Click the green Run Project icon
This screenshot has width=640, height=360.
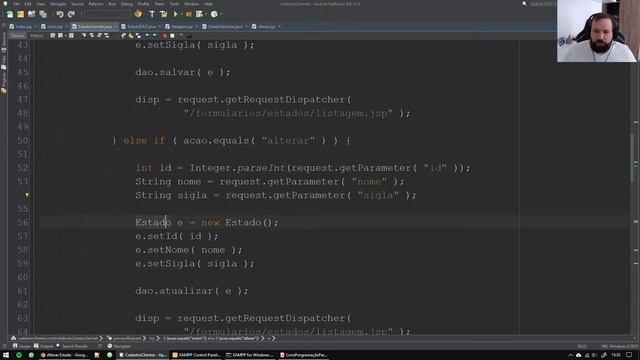click(176, 14)
